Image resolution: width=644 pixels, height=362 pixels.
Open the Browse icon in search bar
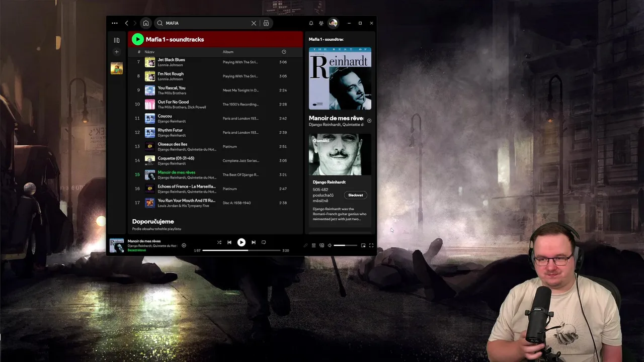pos(266,23)
